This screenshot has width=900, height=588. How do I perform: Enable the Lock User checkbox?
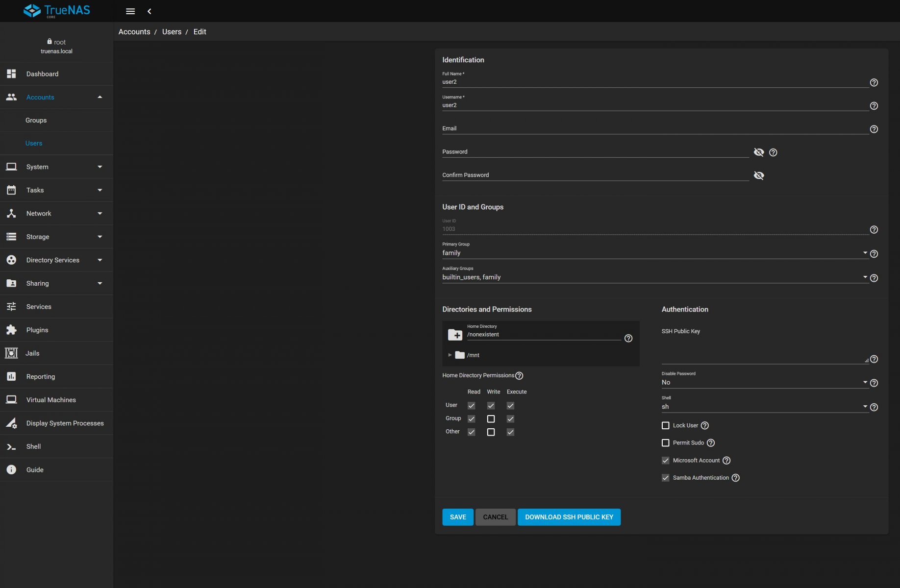(x=665, y=426)
